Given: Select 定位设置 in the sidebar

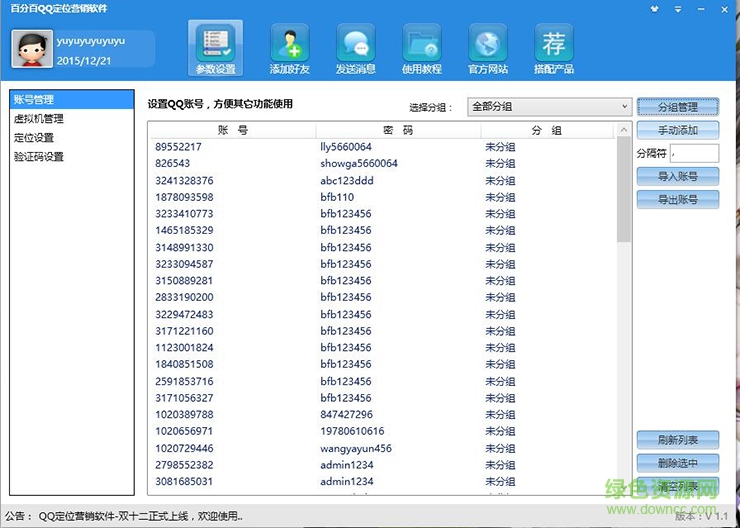Looking at the screenshot, I should coord(72,138).
